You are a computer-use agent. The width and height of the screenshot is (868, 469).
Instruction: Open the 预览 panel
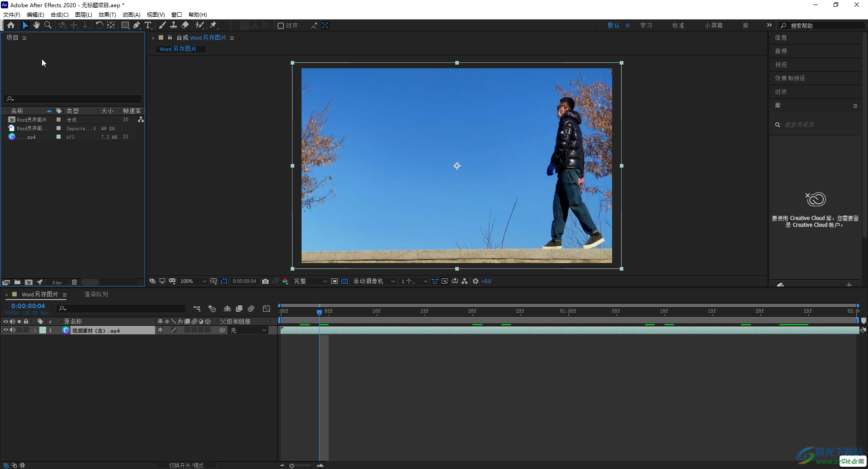tap(781, 65)
